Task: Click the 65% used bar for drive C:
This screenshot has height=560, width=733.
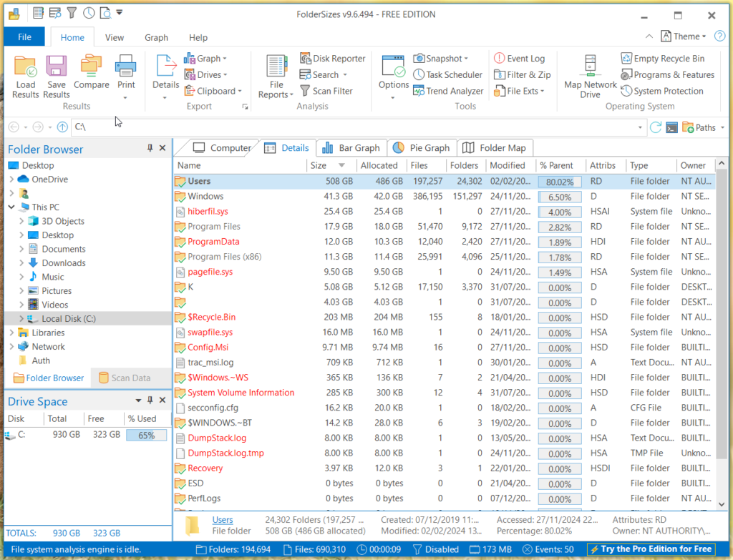Action: click(146, 436)
